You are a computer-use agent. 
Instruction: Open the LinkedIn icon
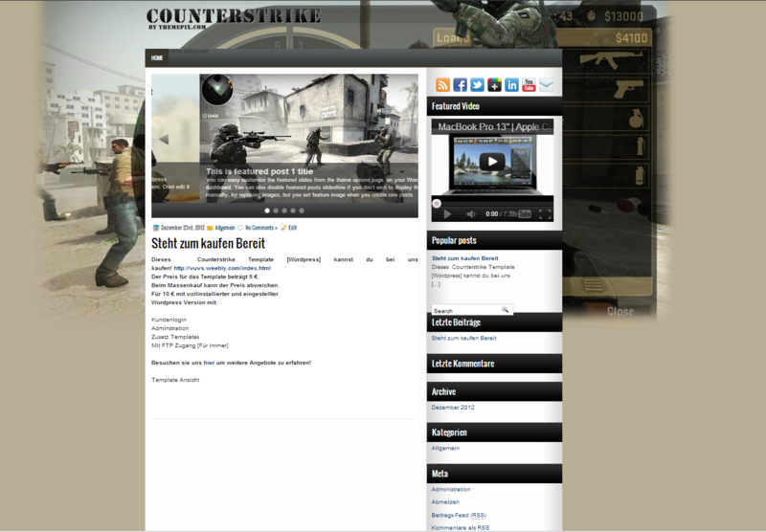tap(511, 85)
